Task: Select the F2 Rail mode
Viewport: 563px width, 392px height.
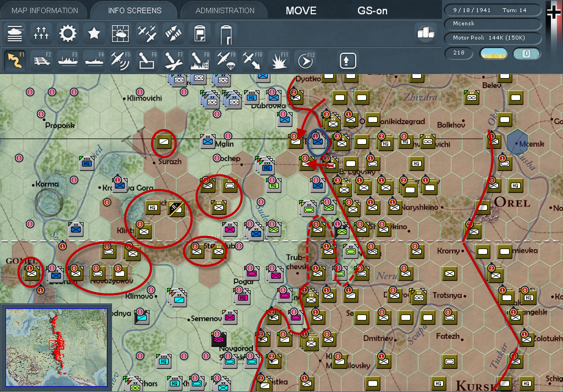Action: pyautogui.click(x=41, y=59)
